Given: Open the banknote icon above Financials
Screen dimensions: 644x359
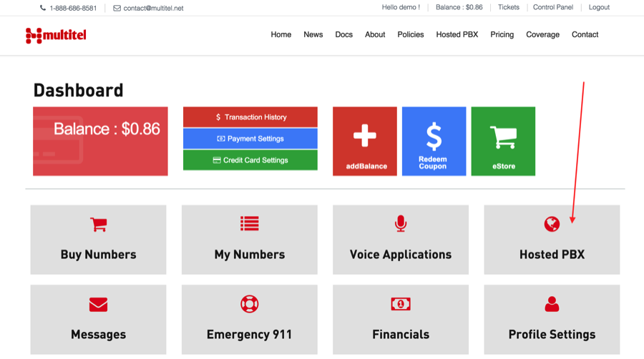Looking at the screenshot, I should tap(401, 304).
